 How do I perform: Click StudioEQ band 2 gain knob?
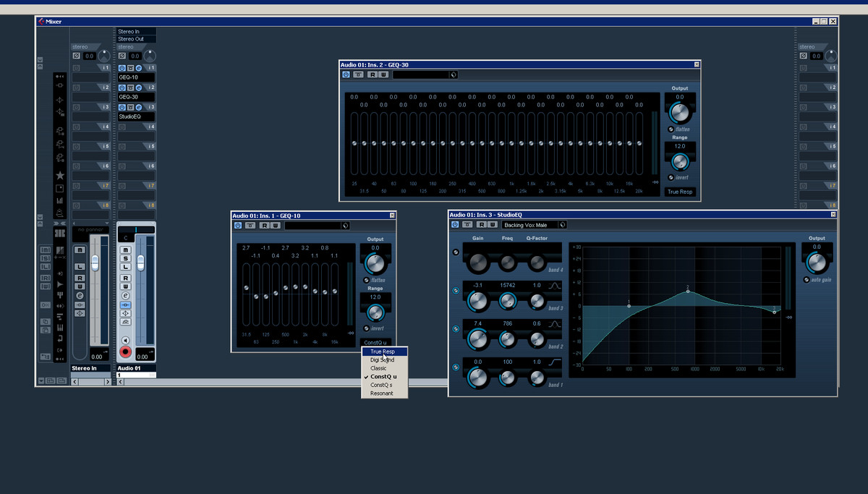(x=477, y=338)
